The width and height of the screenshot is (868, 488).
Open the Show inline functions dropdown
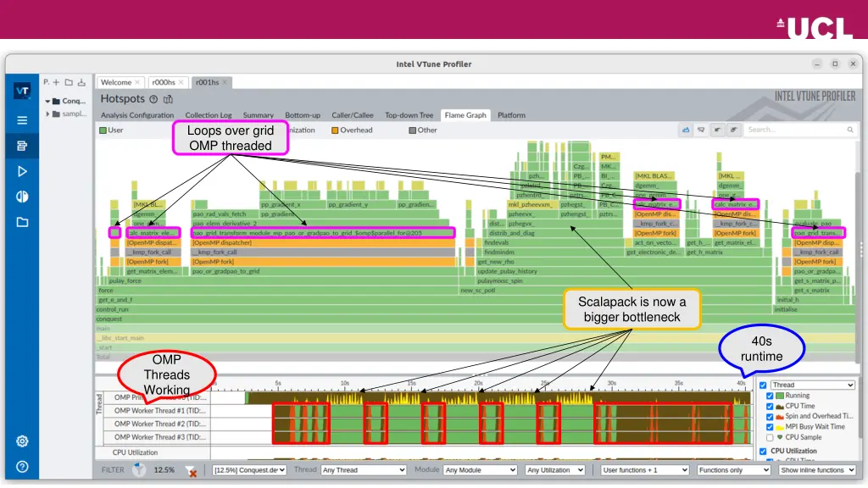pos(817,470)
